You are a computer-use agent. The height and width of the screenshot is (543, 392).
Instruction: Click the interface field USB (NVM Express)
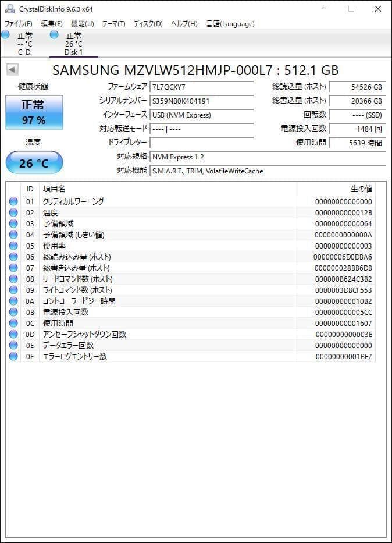(x=201, y=115)
